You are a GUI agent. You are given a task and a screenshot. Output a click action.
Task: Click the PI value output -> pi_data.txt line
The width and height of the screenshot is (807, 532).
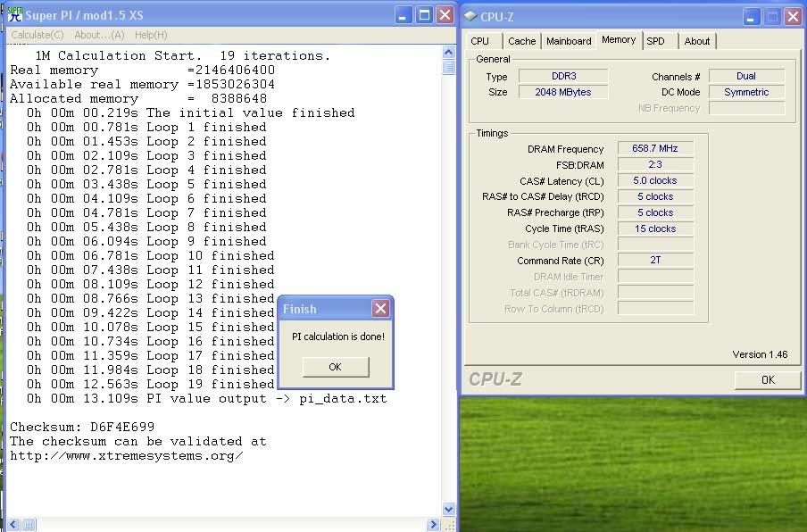pos(207,399)
